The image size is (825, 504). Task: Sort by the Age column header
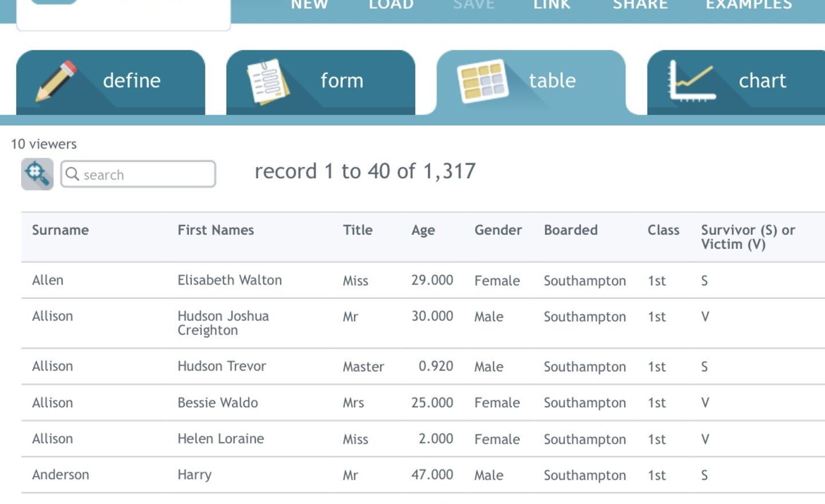pyautogui.click(x=423, y=230)
